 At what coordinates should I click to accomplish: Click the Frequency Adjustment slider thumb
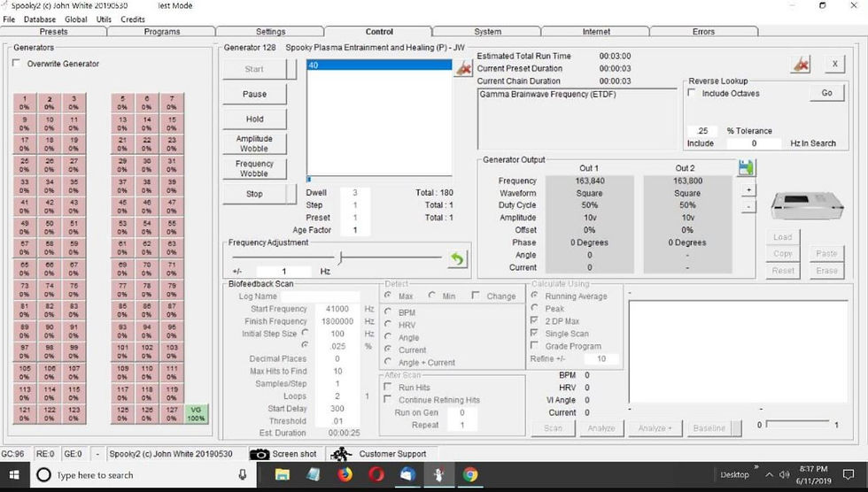340,257
